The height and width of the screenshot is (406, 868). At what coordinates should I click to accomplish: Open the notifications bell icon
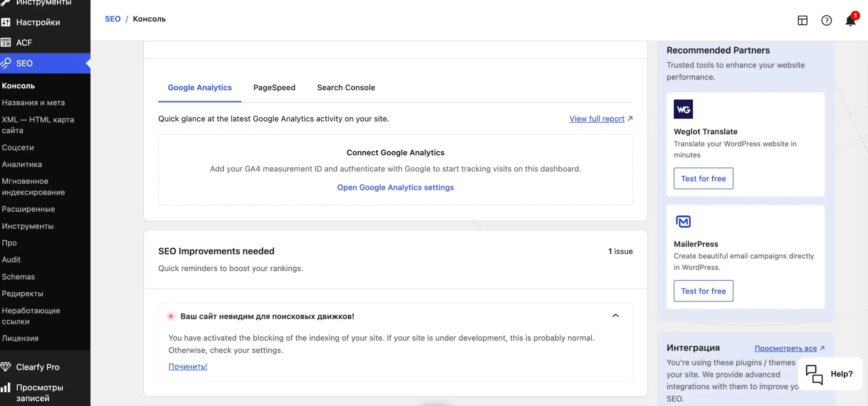[850, 21]
